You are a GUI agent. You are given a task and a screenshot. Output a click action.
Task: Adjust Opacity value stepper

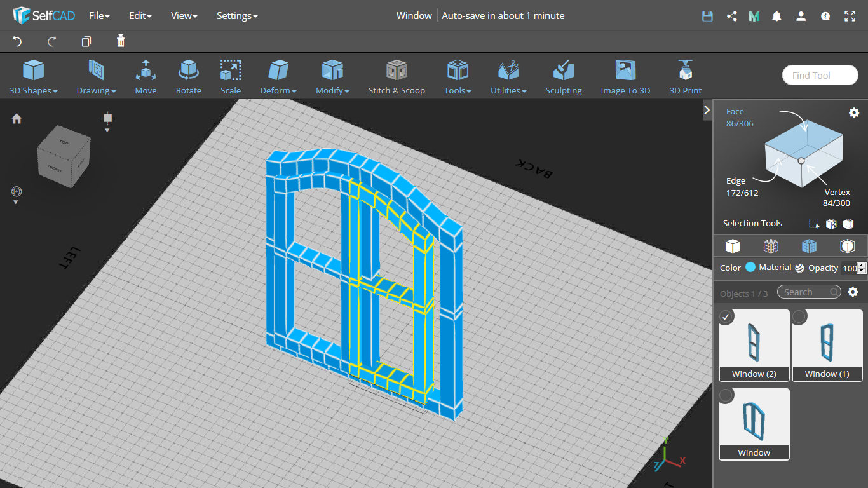pos(862,268)
